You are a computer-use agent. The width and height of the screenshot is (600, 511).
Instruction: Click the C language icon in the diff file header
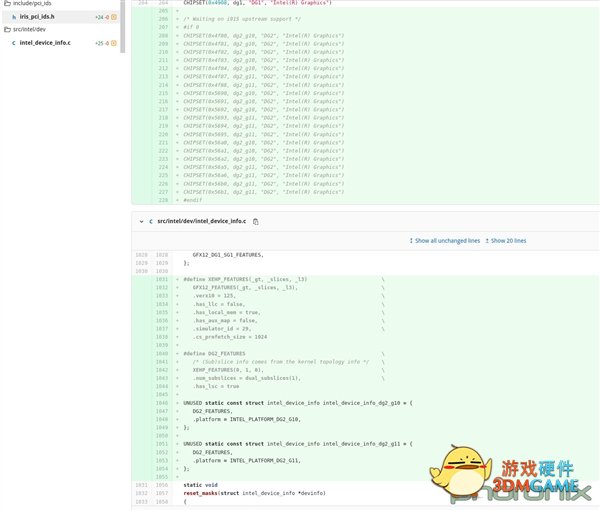(151, 222)
